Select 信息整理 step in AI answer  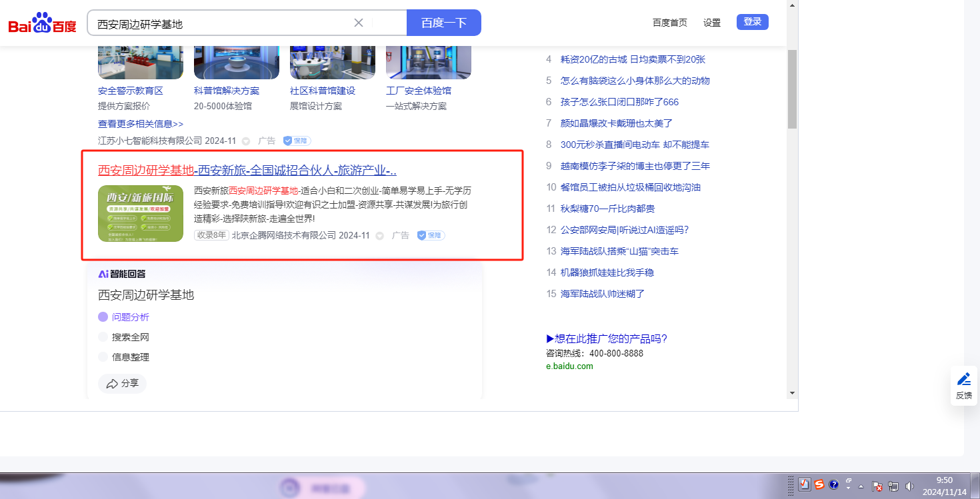click(x=124, y=357)
